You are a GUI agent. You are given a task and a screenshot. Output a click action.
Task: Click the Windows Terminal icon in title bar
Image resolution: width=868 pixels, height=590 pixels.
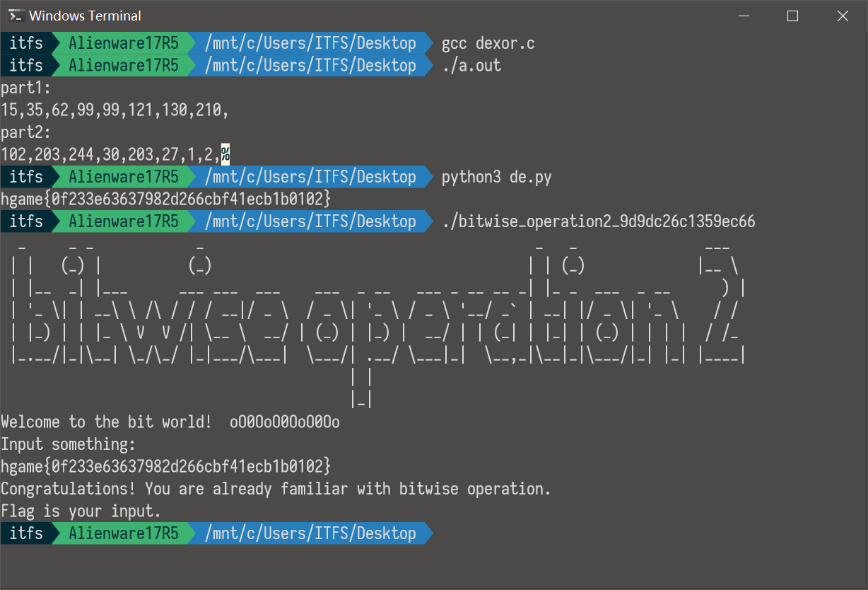coord(16,16)
